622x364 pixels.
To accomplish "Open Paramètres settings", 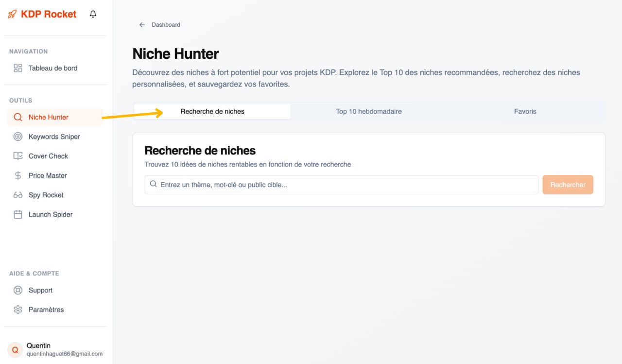I will [55, 310].
